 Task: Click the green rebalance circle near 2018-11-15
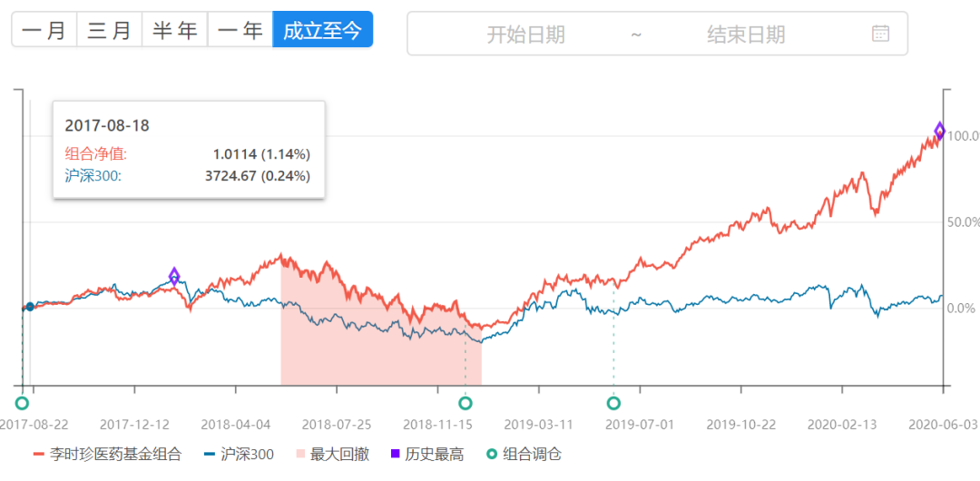click(465, 403)
